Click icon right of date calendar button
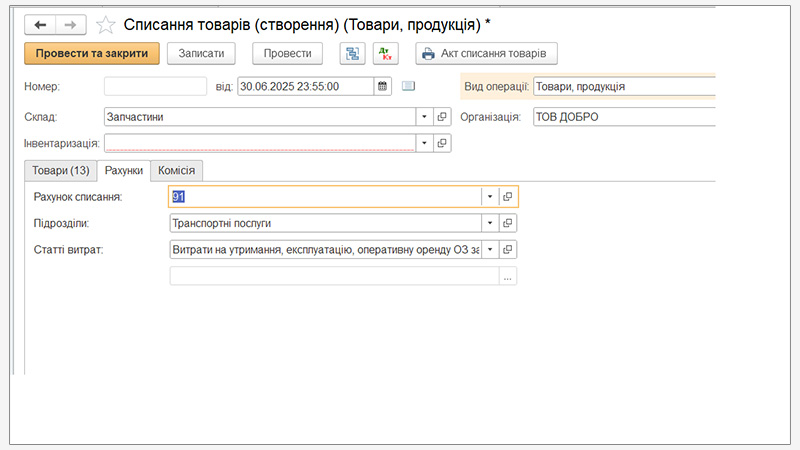Screen dimensions: 800x450 (408, 86)
